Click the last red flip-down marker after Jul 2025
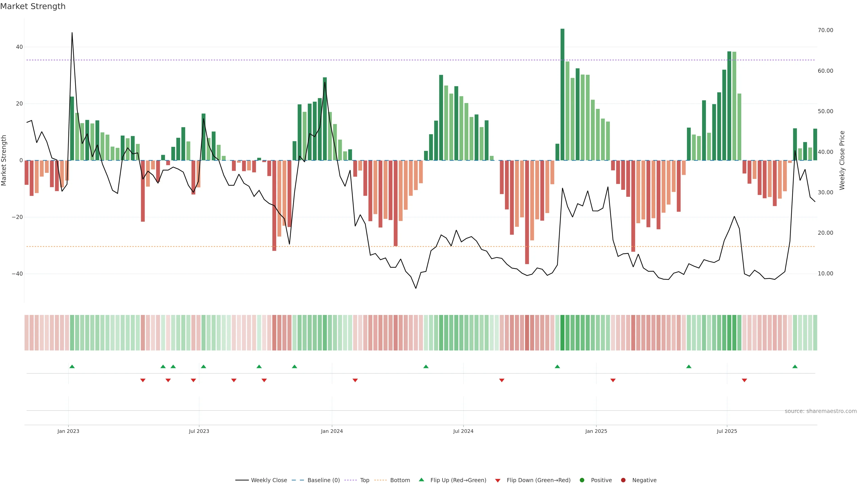 click(x=744, y=380)
